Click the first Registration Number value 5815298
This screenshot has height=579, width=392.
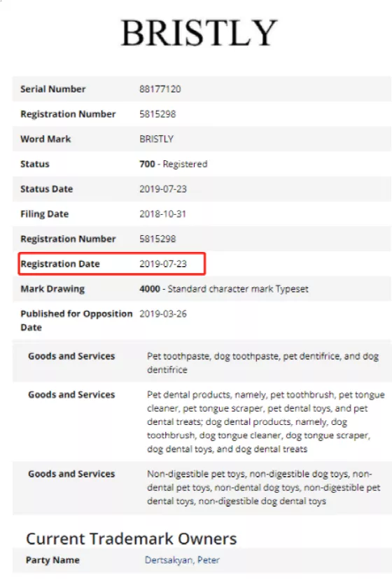pyautogui.click(x=157, y=114)
